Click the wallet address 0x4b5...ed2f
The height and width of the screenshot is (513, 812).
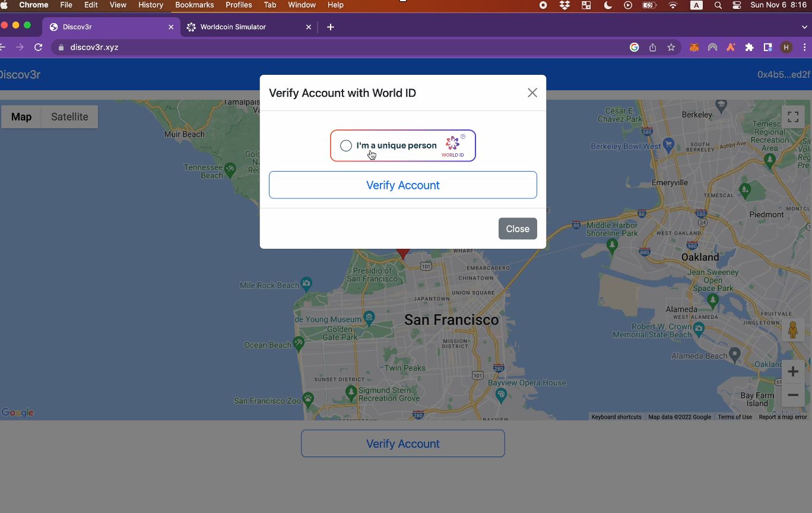(784, 75)
